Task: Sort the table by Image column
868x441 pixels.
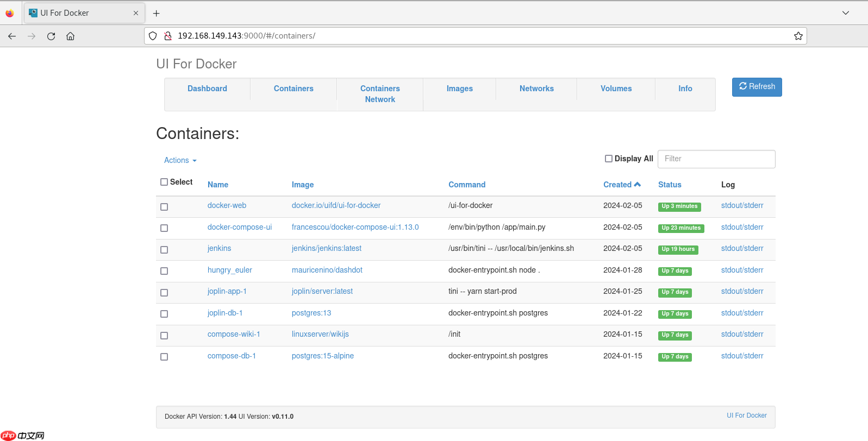Action: (x=303, y=185)
